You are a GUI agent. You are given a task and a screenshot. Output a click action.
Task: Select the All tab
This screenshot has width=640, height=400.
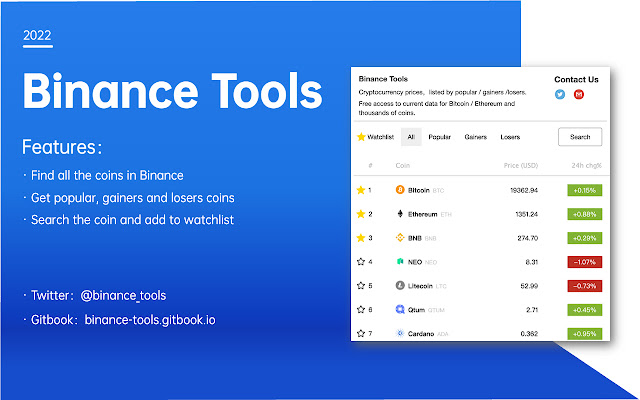[411, 137]
